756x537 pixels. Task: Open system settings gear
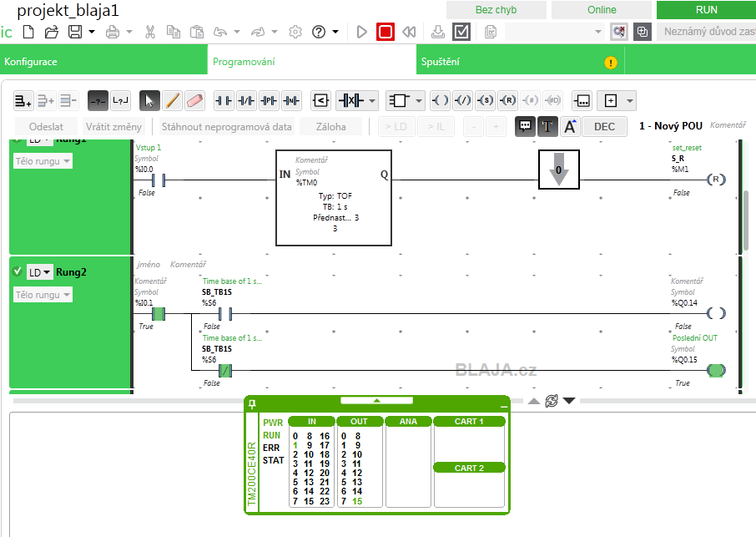tap(295, 32)
